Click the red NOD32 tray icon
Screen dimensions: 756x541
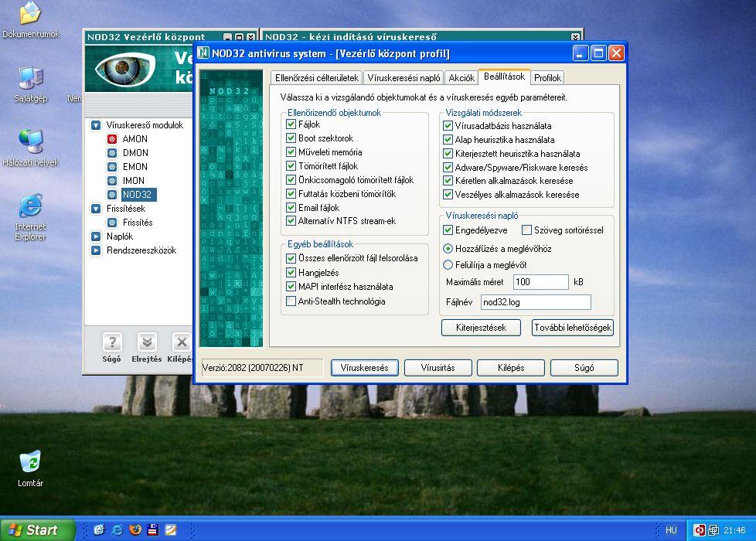tap(699, 530)
